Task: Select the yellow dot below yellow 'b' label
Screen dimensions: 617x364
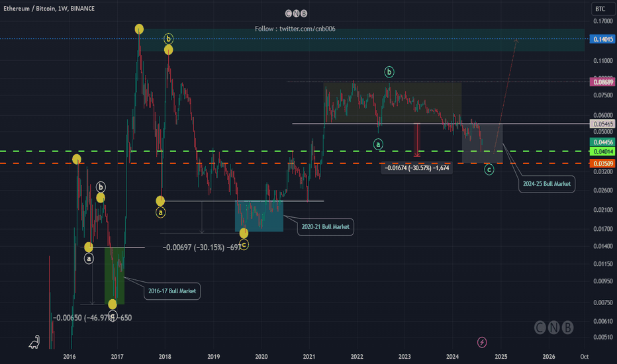Action: [x=168, y=50]
